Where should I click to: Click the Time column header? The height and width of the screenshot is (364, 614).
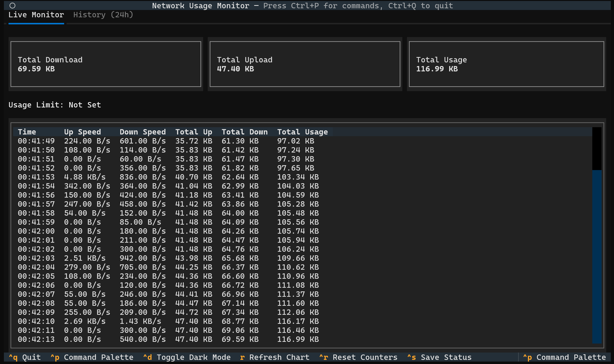[27, 132]
